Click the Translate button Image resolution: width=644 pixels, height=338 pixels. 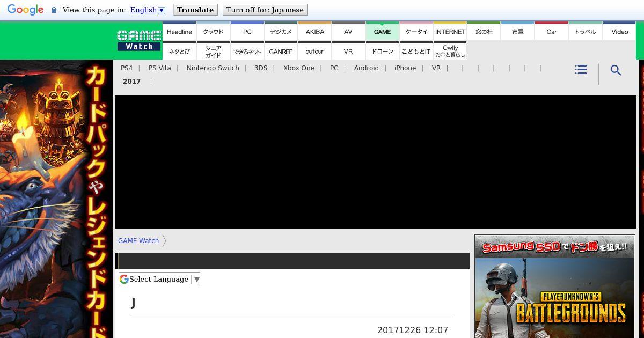[195, 10]
